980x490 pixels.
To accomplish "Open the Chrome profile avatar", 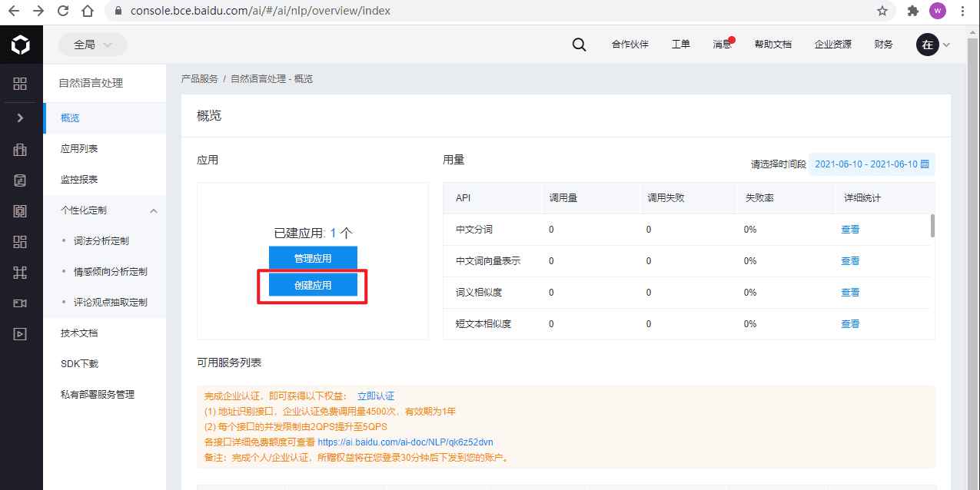I will (938, 11).
